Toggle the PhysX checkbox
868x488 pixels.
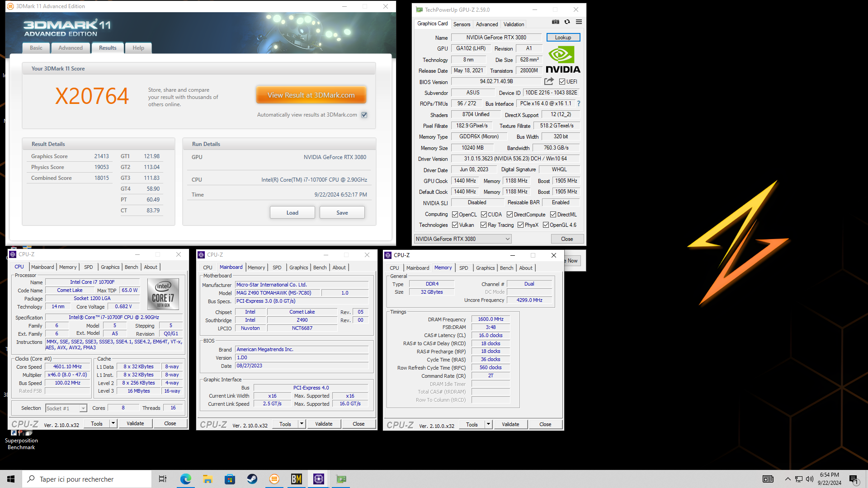click(x=521, y=225)
